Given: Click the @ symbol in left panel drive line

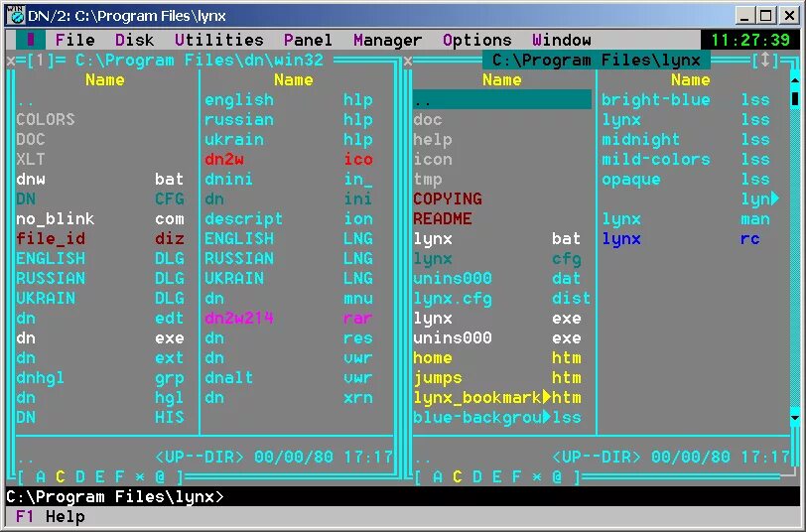Looking at the screenshot, I should point(160,476).
